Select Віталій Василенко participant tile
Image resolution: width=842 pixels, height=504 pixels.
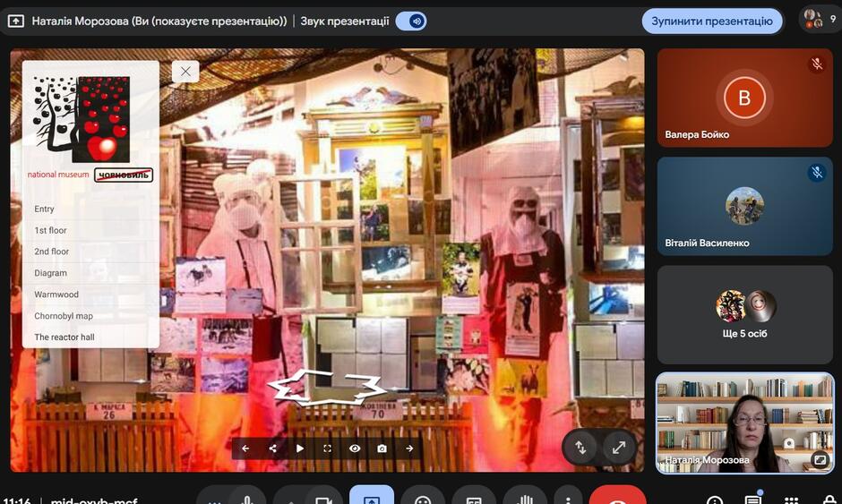(x=744, y=206)
